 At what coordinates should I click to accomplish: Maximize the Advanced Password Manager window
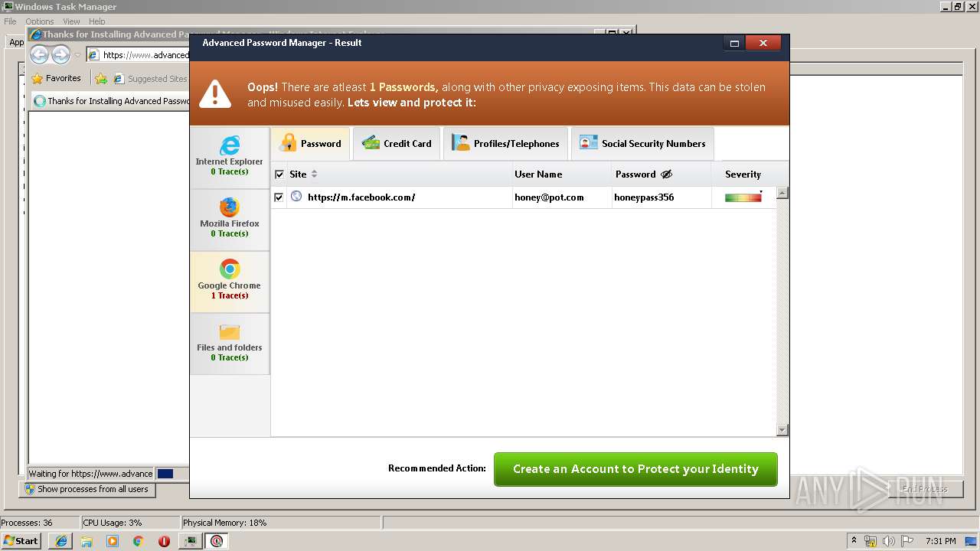point(734,44)
